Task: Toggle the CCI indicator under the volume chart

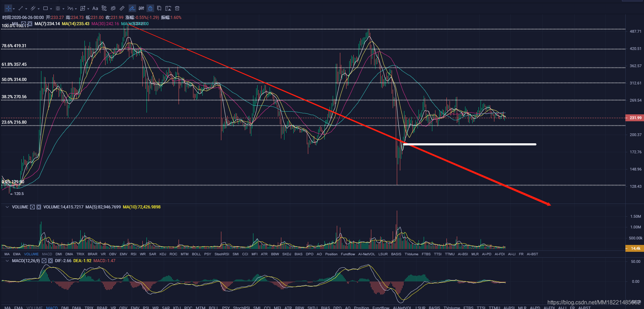Action: tap(245, 254)
